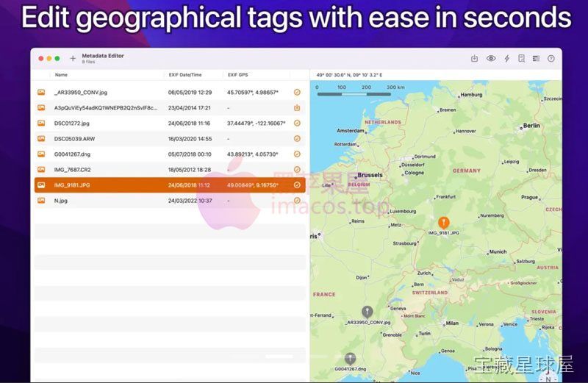Click date 18/05/2012 18:28
Image resolution: width=588 pixels, height=383 pixels.
point(190,170)
